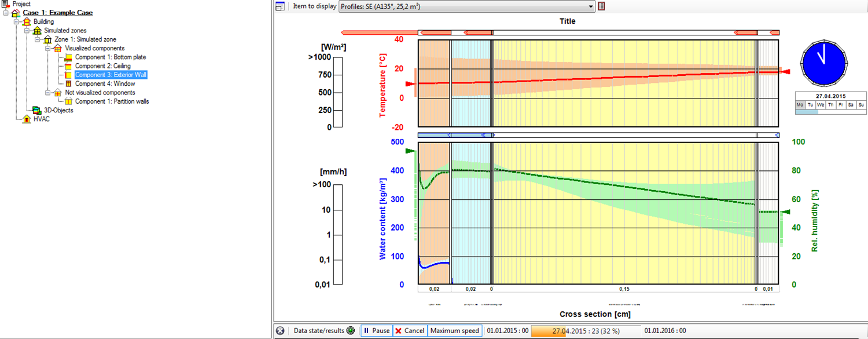The height and width of the screenshot is (339, 868).
Task: Click the blue analog clock face
Action: [x=824, y=61]
